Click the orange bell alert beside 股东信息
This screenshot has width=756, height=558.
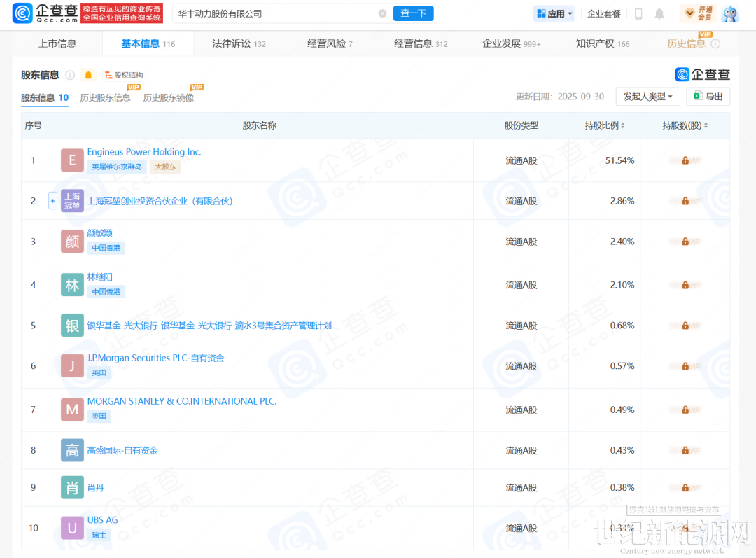88,75
